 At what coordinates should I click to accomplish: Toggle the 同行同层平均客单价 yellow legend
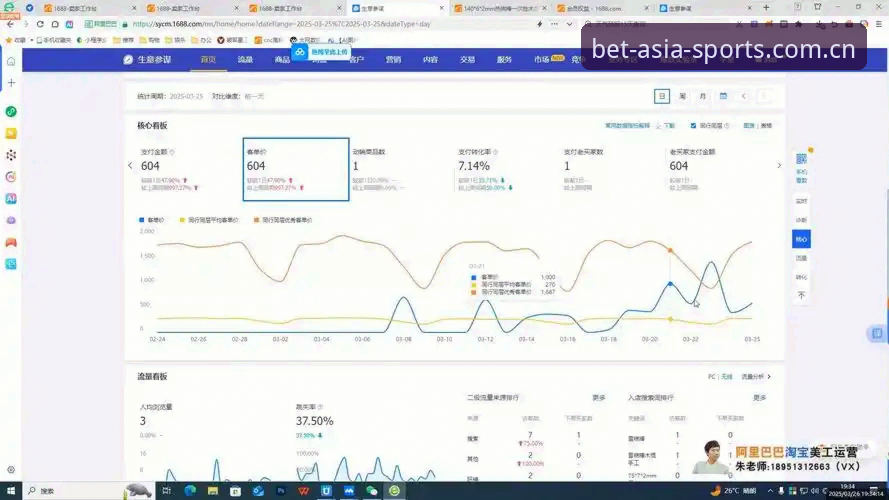(209, 220)
